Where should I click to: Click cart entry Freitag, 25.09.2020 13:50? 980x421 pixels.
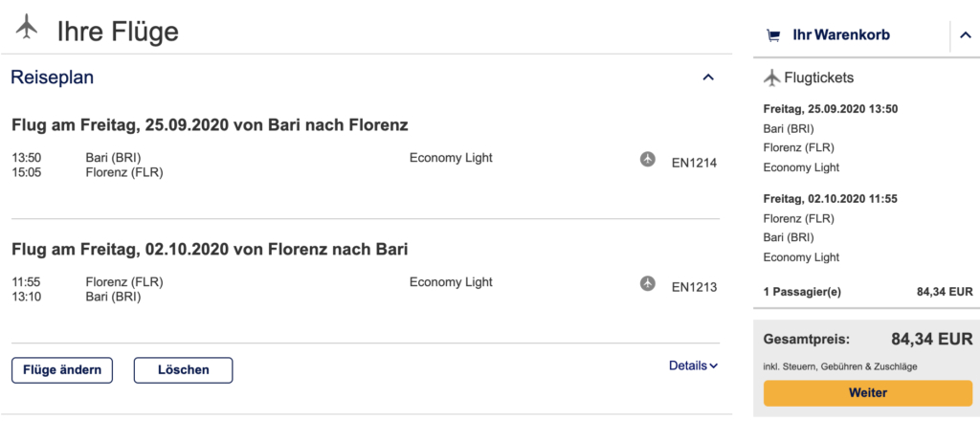click(x=830, y=108)
